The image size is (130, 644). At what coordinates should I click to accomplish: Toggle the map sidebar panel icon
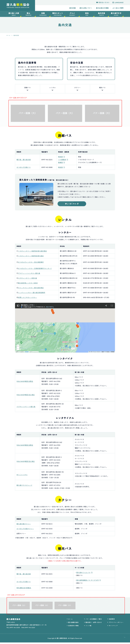tap(18, 306)
